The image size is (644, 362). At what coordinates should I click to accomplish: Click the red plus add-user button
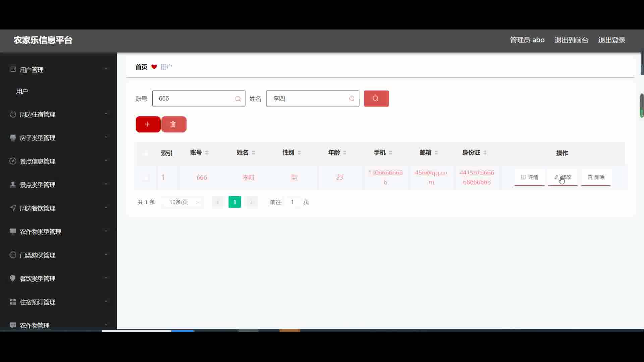148,124
